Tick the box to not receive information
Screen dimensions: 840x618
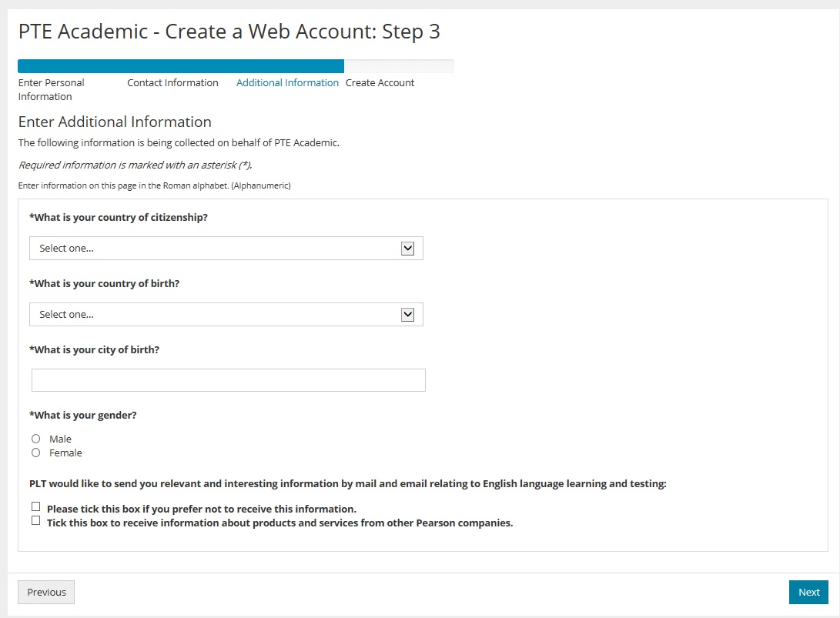point(36,506)
